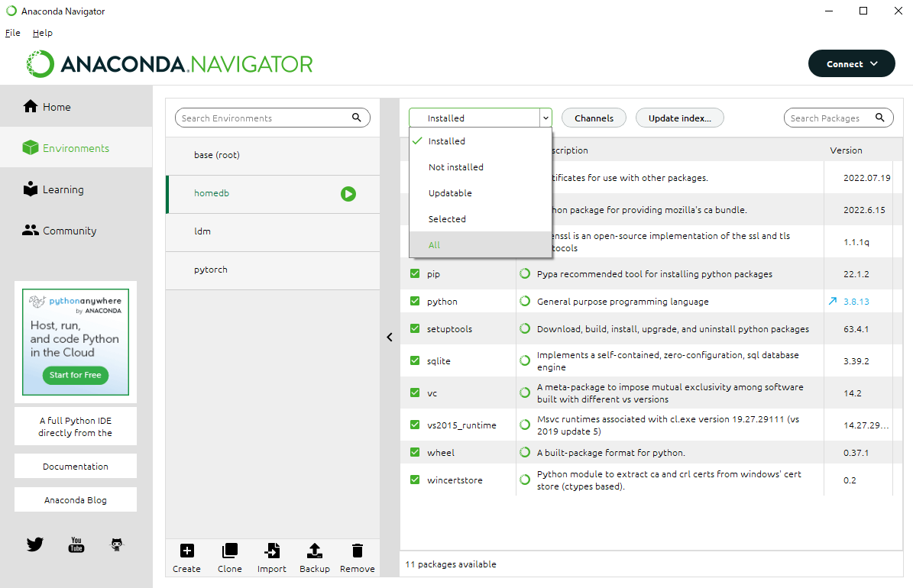This screenshot has width=913, height=588.
Task: Click the green play button on homedb
Action: point(348,194)
